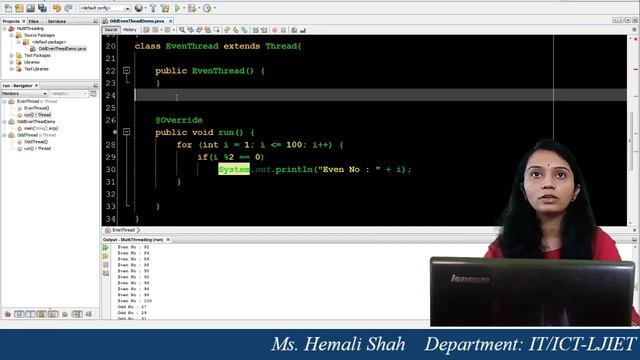
Task: Click the Open Project toolbar icon
Action: click(x=31, y=8)
